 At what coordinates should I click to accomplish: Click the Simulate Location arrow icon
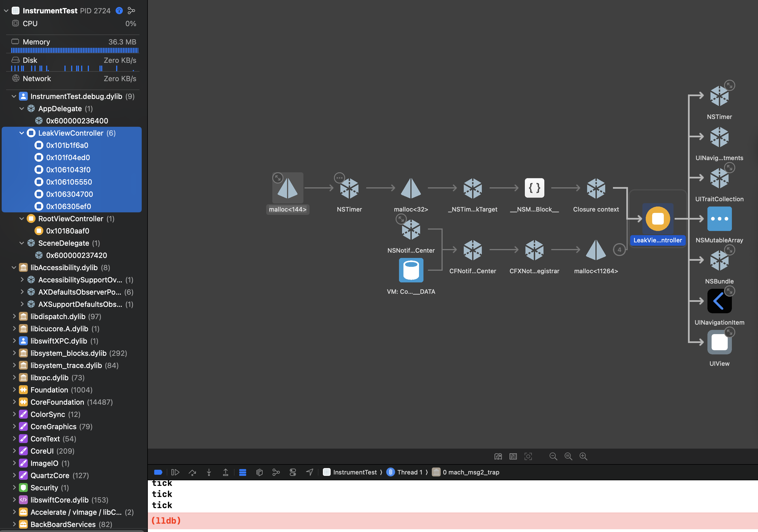click(309, 472)
